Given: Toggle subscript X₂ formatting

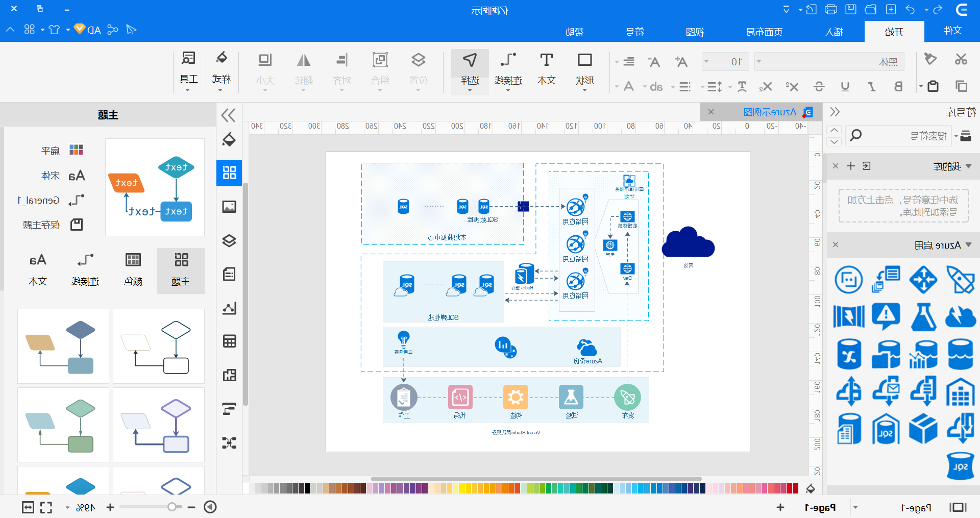Looking at the screenshot, I should pyautogui.click(x=765, y=87).
